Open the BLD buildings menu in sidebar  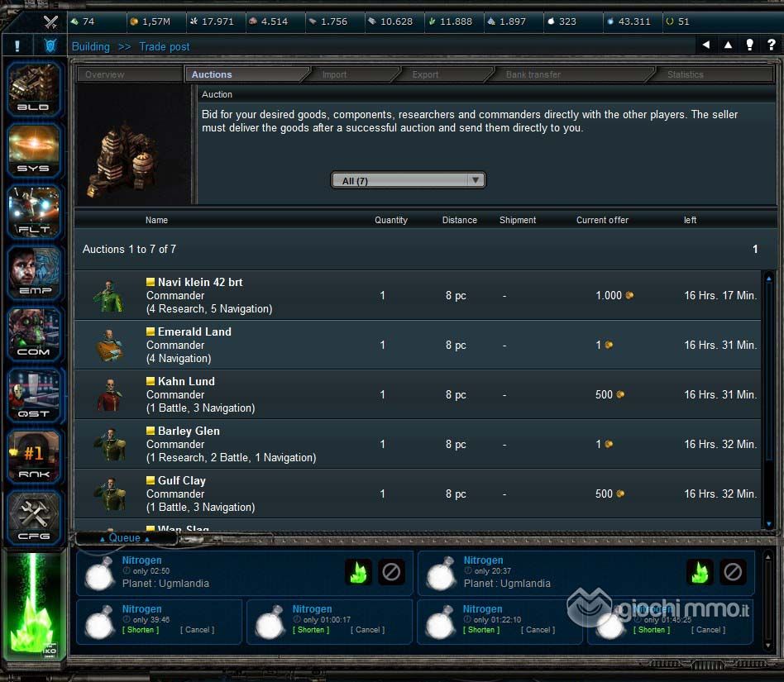coord(34,90)
